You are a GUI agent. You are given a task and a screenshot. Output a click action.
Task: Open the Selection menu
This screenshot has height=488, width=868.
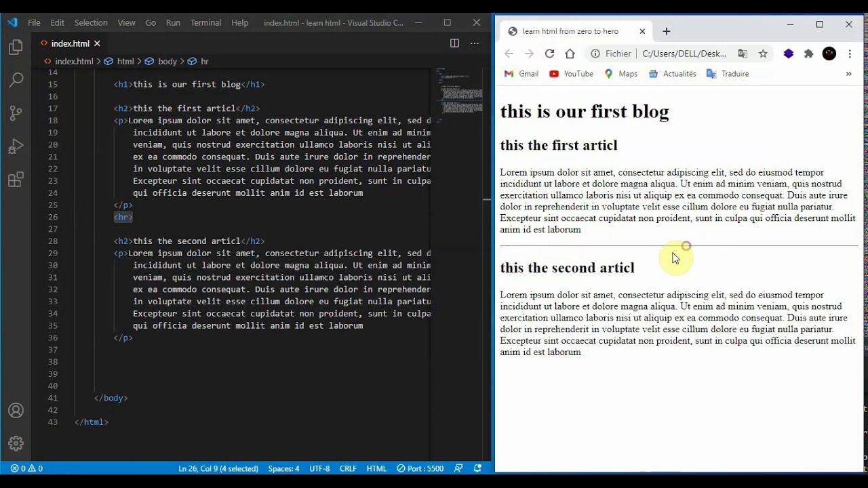91,22
